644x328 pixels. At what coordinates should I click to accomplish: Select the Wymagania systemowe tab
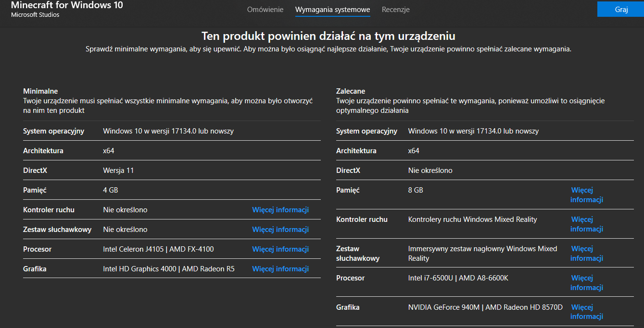pyautogui.click(x=332, y=10)
